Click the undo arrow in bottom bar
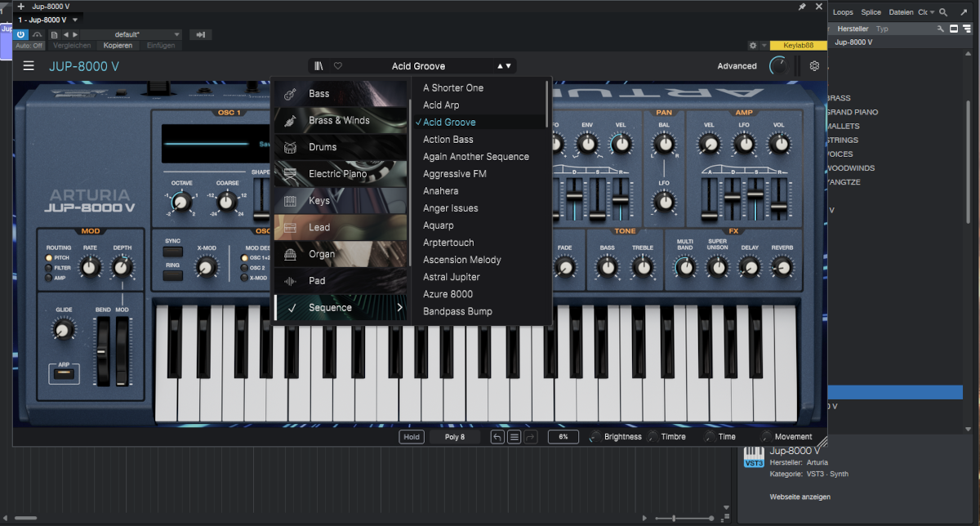The width and height of the screenshot is (980, 526). pyautogui.click(x=497, y=437)
